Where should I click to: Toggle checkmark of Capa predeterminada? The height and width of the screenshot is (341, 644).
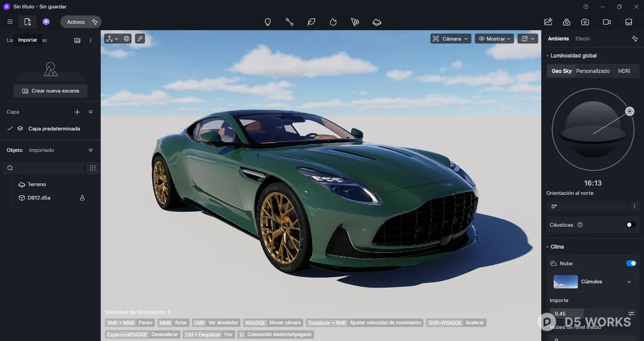10,129
